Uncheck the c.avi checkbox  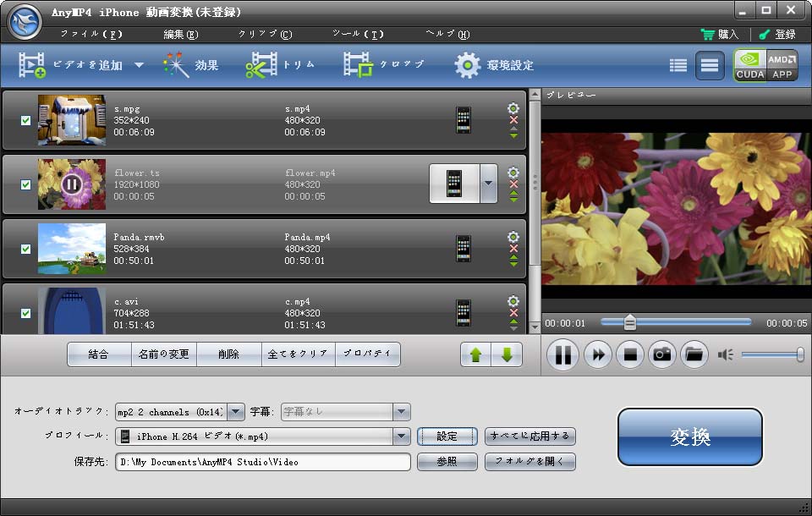click(x=25, y=313)
